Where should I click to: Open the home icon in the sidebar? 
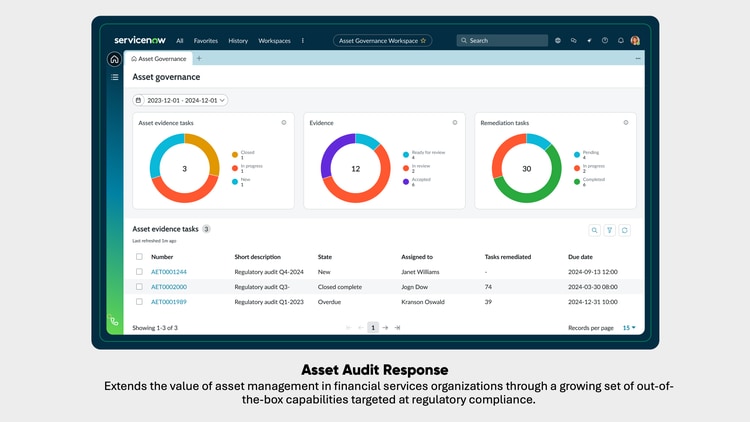114,59
